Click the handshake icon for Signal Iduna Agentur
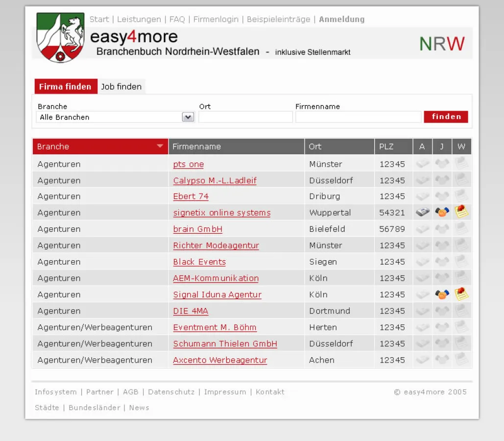The width and height of the screenshot is (504, 441). click(x=442, y=294)
